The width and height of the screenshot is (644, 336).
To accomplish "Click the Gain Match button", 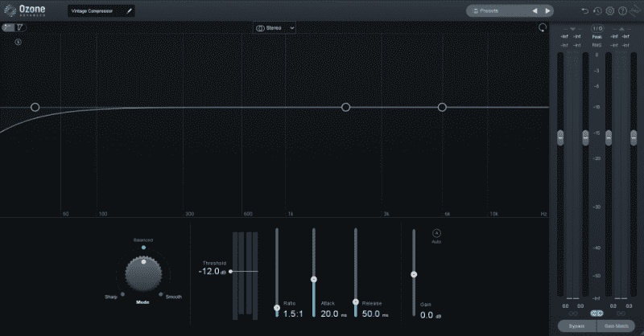I will pos(616,326).
